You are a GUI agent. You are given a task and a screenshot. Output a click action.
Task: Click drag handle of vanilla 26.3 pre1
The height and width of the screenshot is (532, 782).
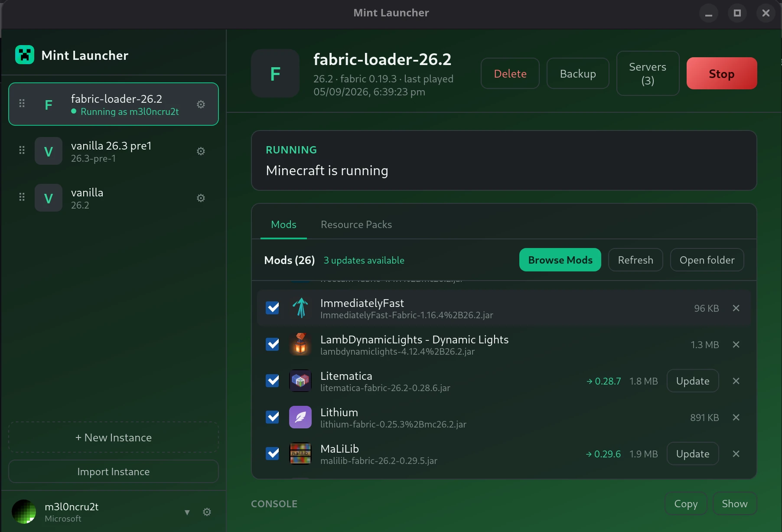22,150
